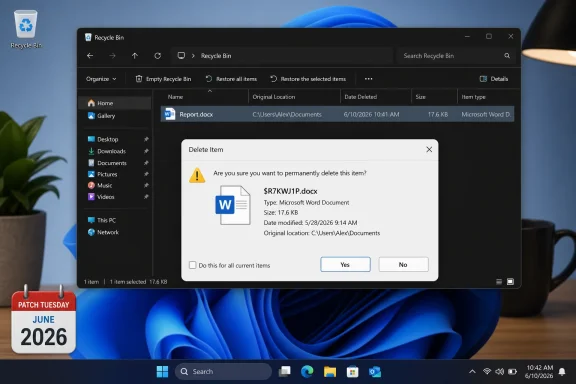
Task: Click the pin icon next to Downloads
Action: [x=146, y=151]
